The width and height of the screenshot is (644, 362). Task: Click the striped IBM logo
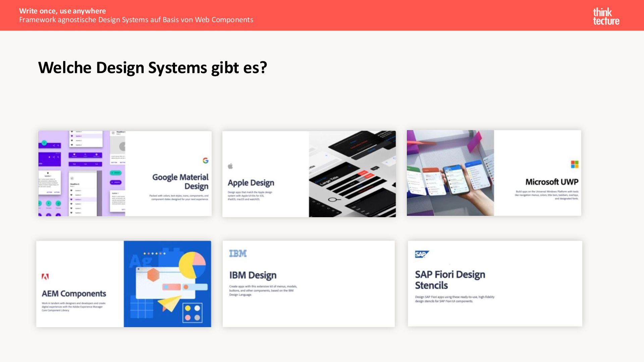[238, 253]
